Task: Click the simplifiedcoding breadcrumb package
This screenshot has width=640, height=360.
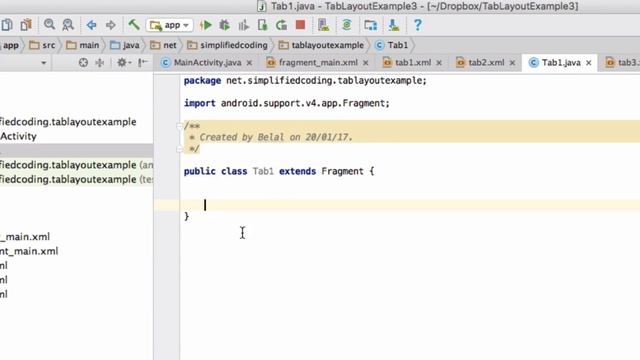Action: [x=227, y=45]
